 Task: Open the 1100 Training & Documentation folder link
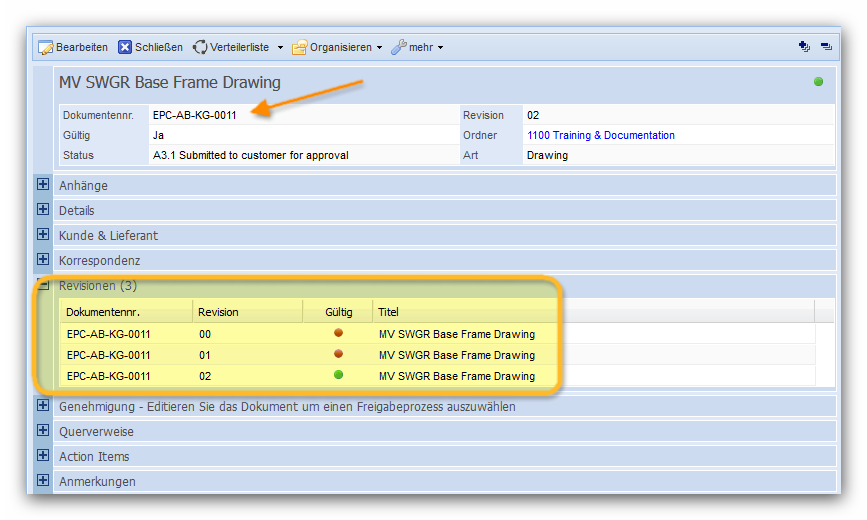(600, 135)
